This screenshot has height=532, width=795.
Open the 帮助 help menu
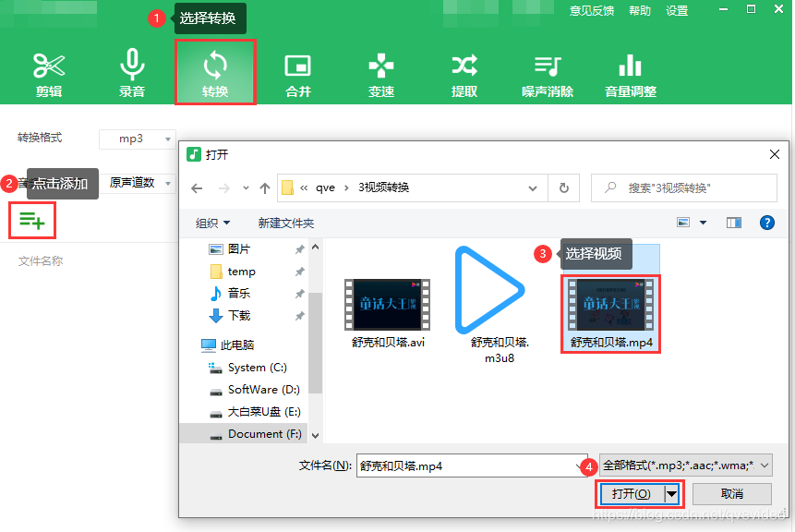pyautogui.click(x=639, y=11)
